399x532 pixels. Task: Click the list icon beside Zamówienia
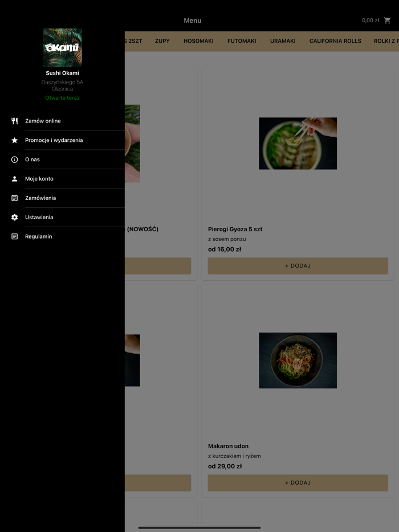pyautogui.click(x=14, y=198)
